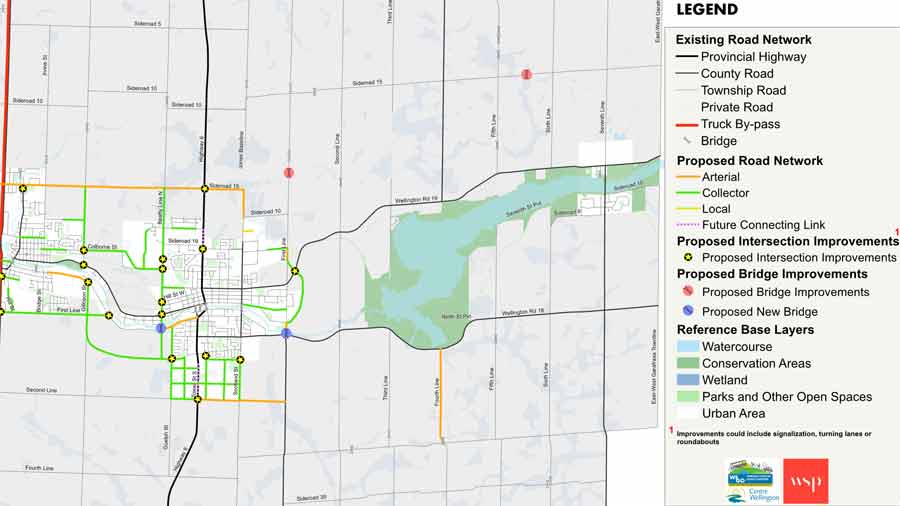Viewport: 900px width, 506px height.
Task: Click intersection star at Highway 6 and Sideroad 15
Action: click(204, 188)
